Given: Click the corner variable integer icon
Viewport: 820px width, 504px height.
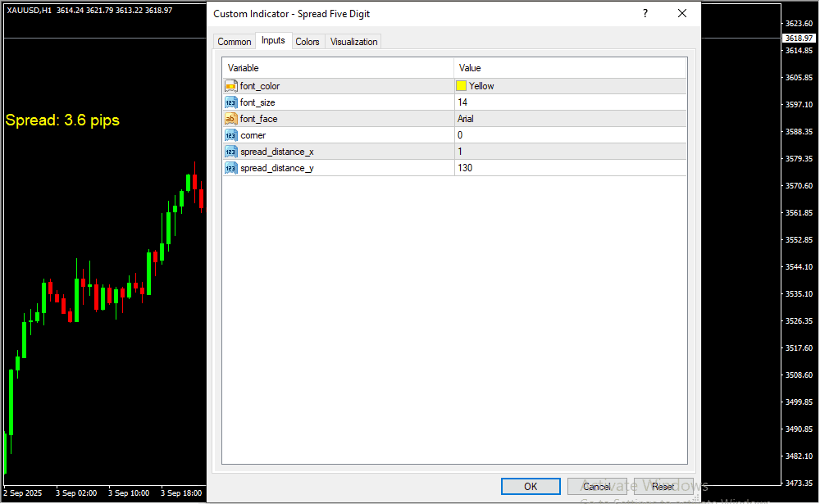Looking at the screenshot, I should [x=231, y=135].
